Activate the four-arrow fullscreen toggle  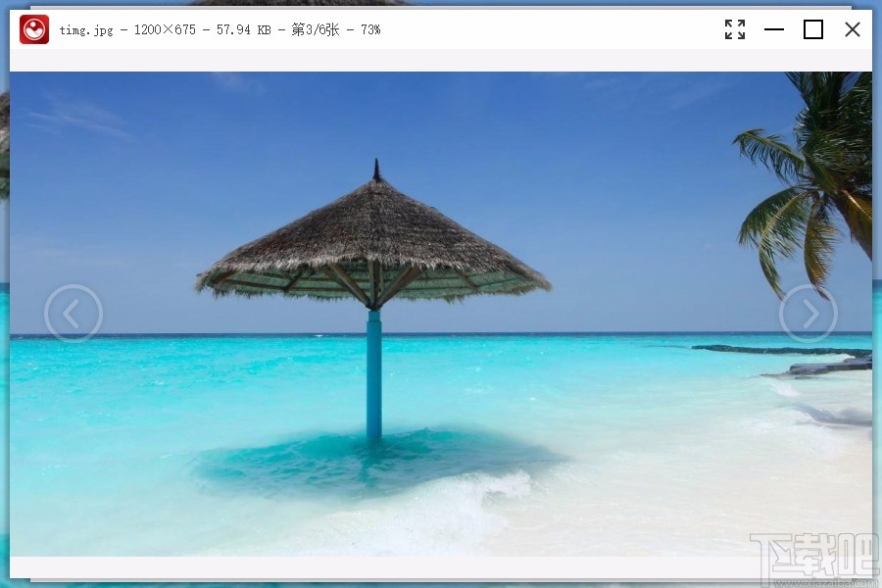[x=735, y=29]
